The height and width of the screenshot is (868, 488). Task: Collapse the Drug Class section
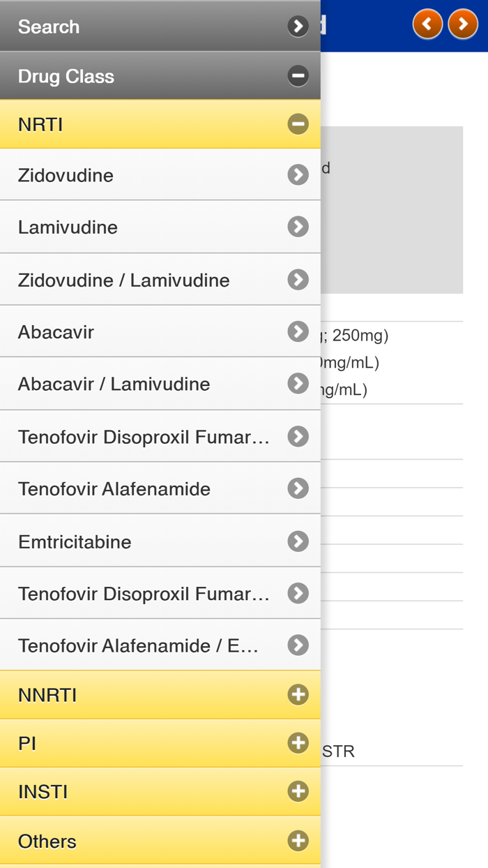[x=298, y=75]
